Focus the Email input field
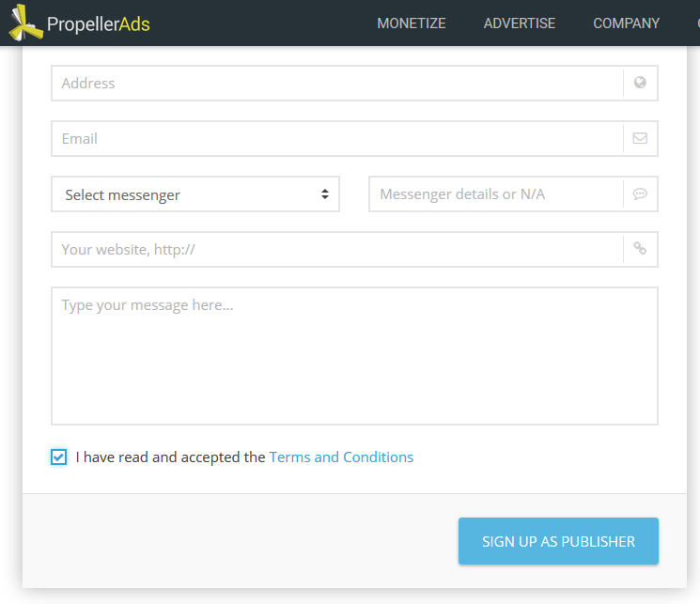Screen dimensions: 700x604 (337, 138)
